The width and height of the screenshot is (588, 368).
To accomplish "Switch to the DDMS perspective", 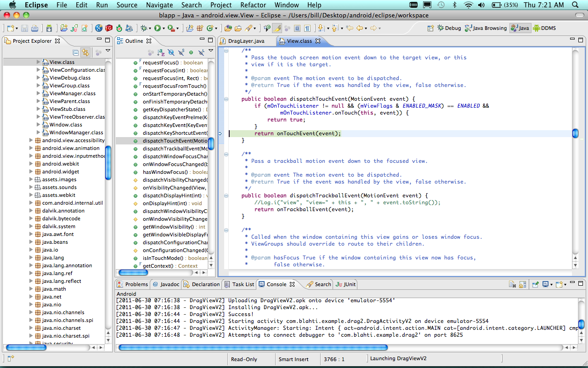I will [x=544, y=28].
